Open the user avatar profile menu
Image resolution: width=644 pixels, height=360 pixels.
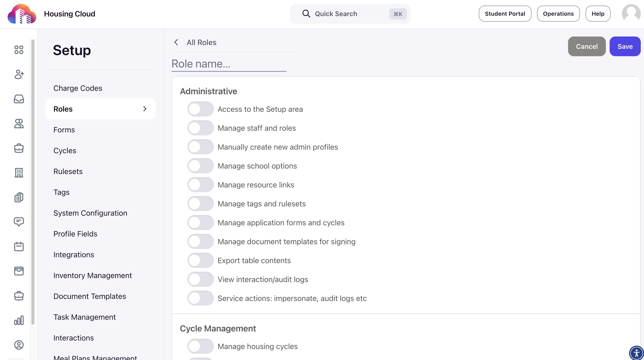(631, 13)
